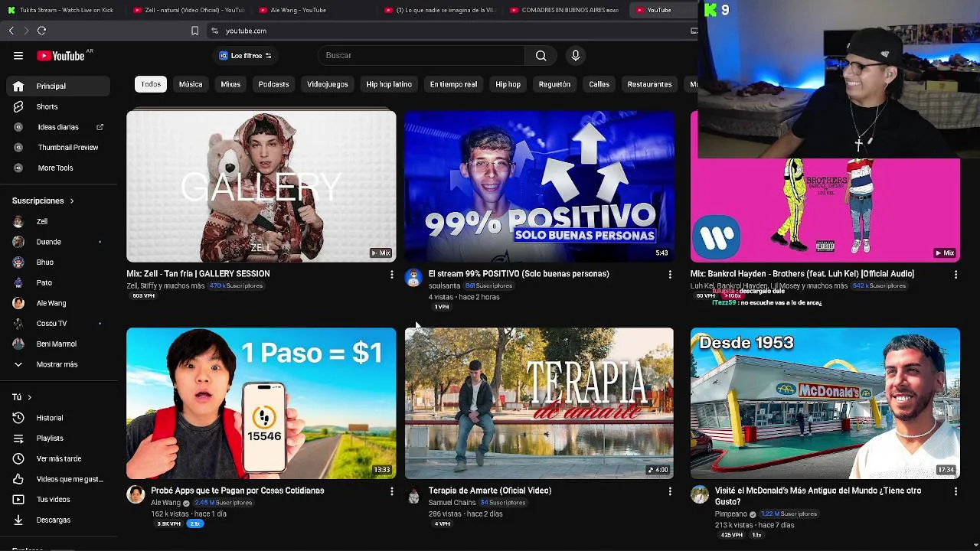Select the Videojuegos filter chip

pyautogui.click(x=328, y=84)
